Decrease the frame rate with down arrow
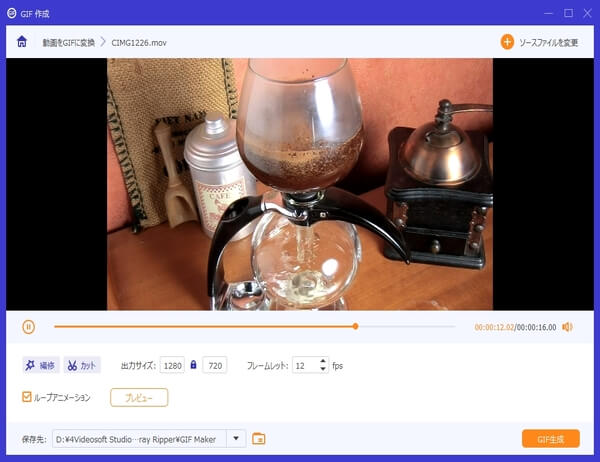Viewport: 600px width, 462px height. click(323, 370)
